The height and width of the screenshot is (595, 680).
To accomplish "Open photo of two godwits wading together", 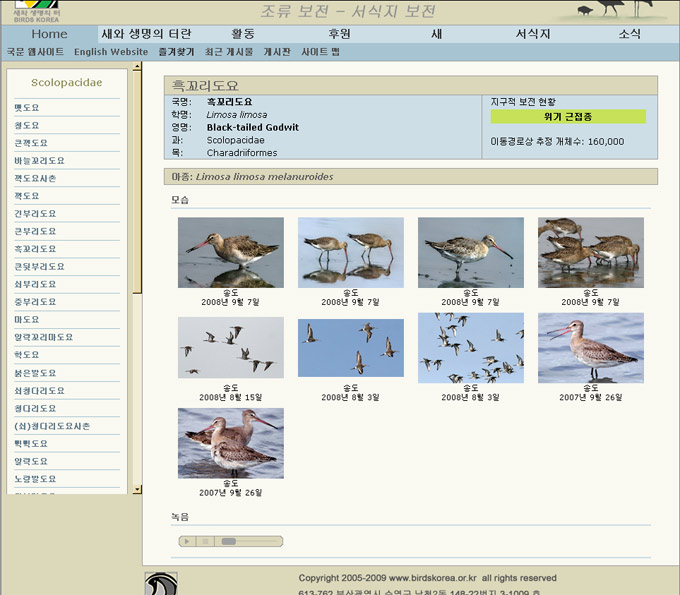I will tap(351, 252).
